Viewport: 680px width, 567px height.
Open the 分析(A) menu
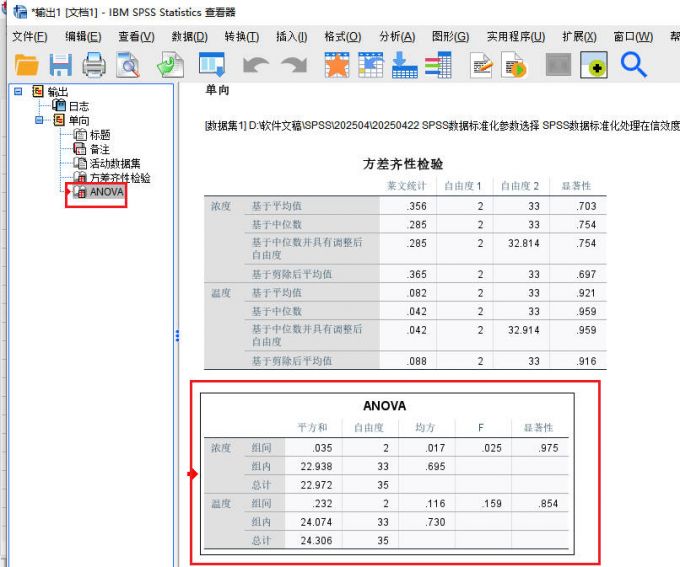click(x=397, y=37)
